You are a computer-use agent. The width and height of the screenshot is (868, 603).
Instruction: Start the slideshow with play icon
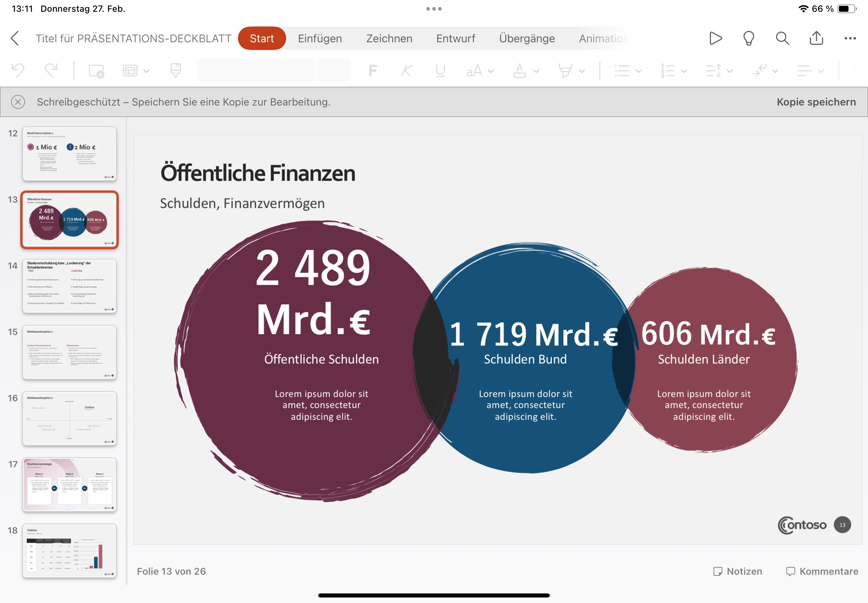(715, 38)
